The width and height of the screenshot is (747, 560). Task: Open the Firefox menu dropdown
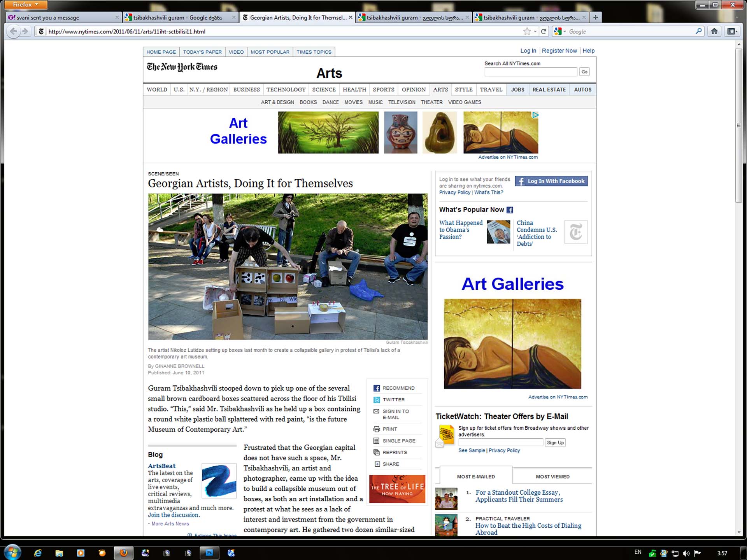25,5
